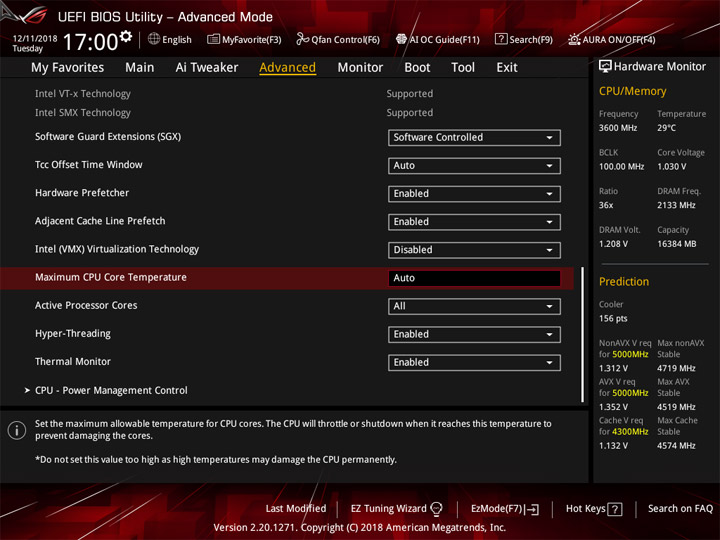
Task: Open Qfan Control(F6)
Action: coord(338,39)
